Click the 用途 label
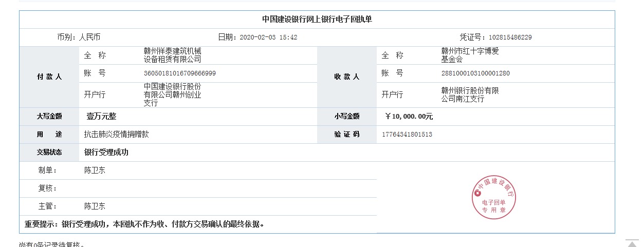 click(x=49, y=135)
